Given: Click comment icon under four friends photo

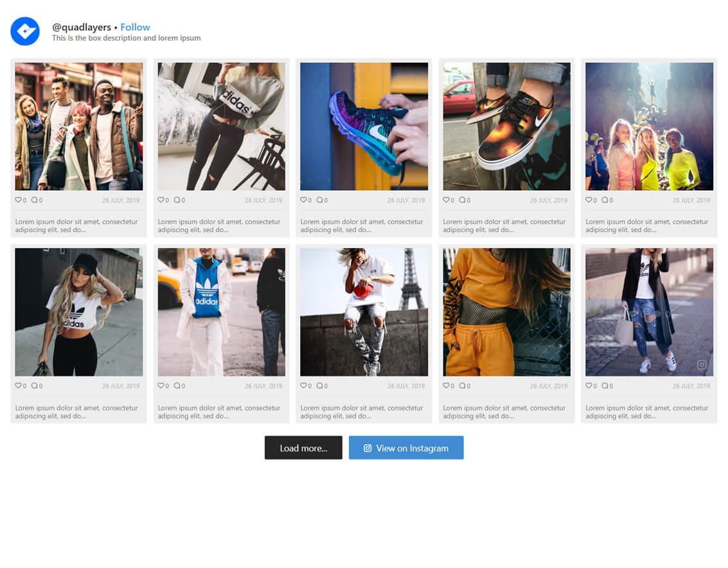Looking at the screenshot, I should click(34, 200).
